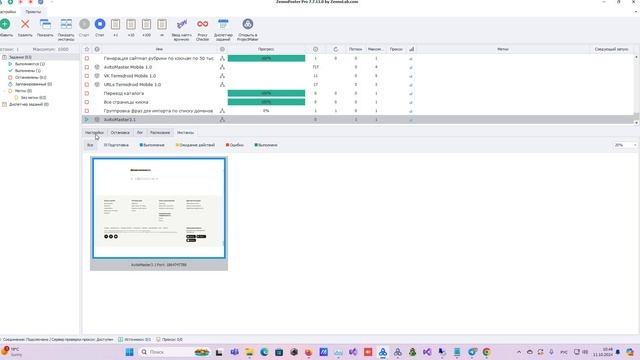
Task: Click the star column header icon
Action: pyautogui.click(x=87, y=49)
